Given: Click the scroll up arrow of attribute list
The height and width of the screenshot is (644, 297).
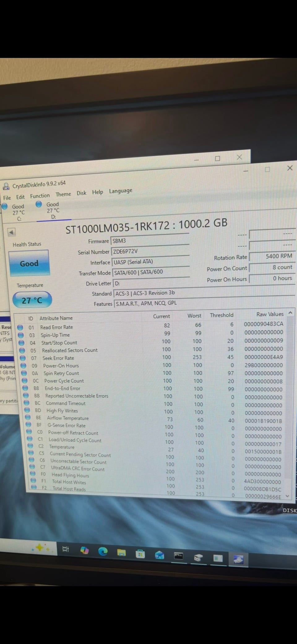Looking at the screenshot, I should (290, 313).
